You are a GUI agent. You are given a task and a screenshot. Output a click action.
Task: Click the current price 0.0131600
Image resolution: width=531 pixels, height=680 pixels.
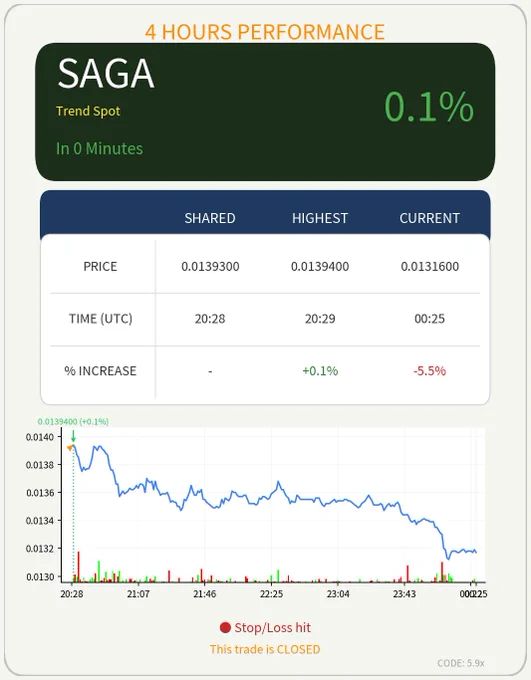430,266
